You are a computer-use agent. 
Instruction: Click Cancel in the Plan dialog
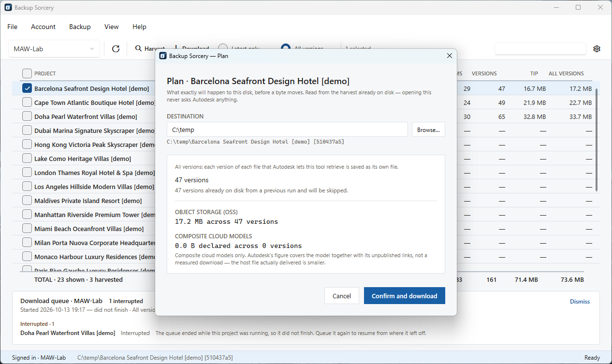tap(342, 296)
